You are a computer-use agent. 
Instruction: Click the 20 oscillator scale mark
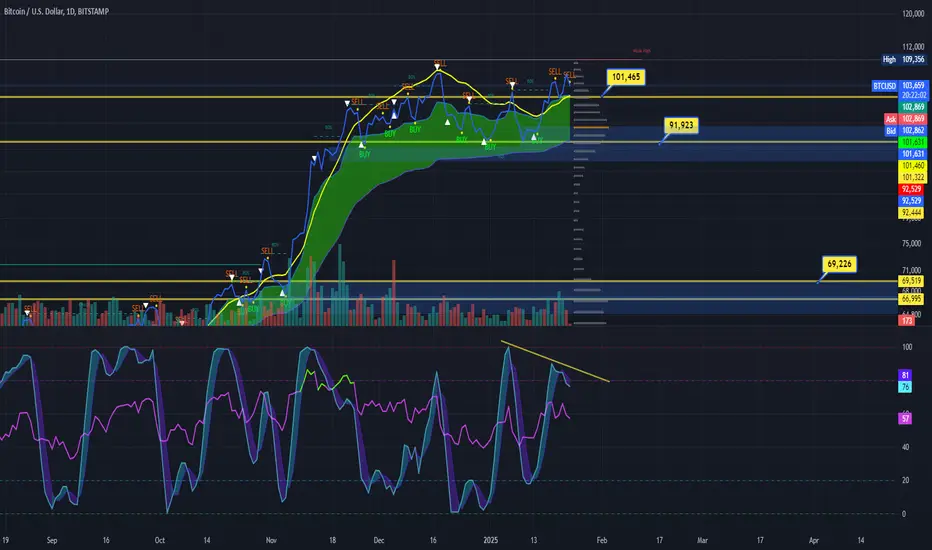905,480
